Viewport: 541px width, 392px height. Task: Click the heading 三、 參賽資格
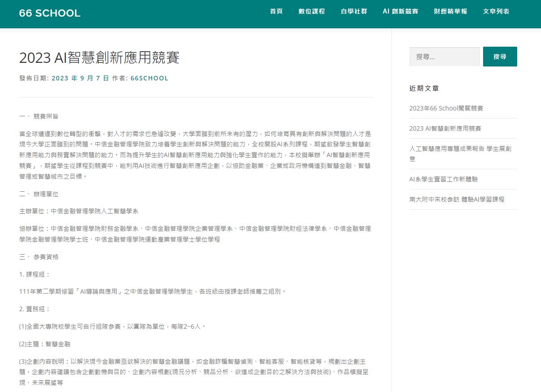39,257
